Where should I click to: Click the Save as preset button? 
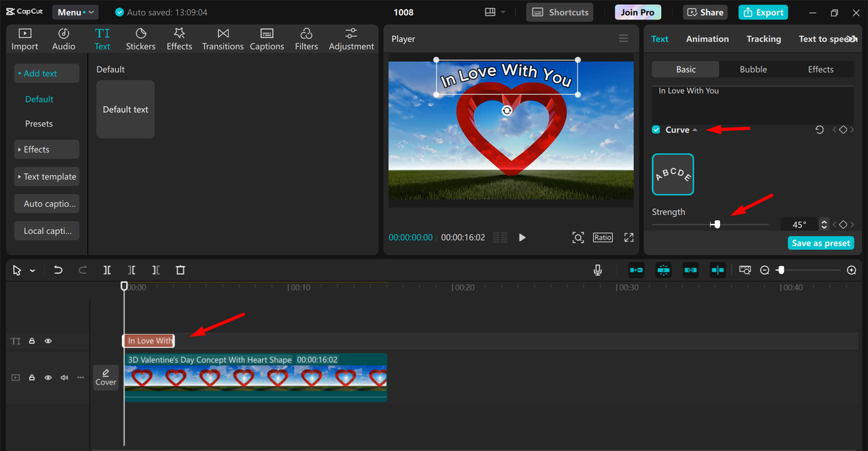tap(821, 243)
